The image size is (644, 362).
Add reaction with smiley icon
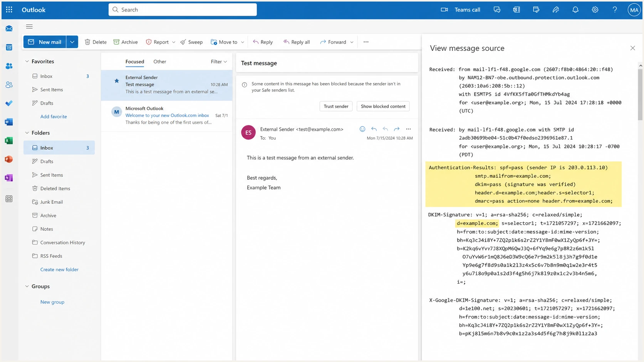click(362, 129)
